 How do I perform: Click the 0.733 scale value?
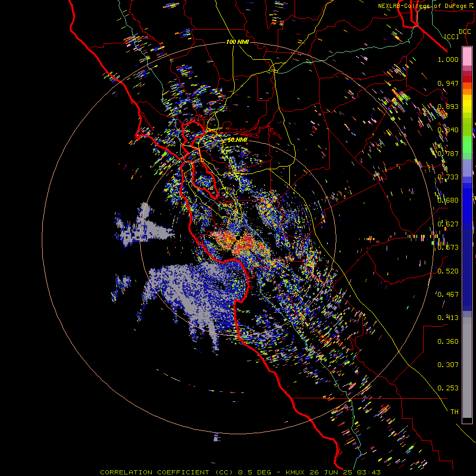448,177
